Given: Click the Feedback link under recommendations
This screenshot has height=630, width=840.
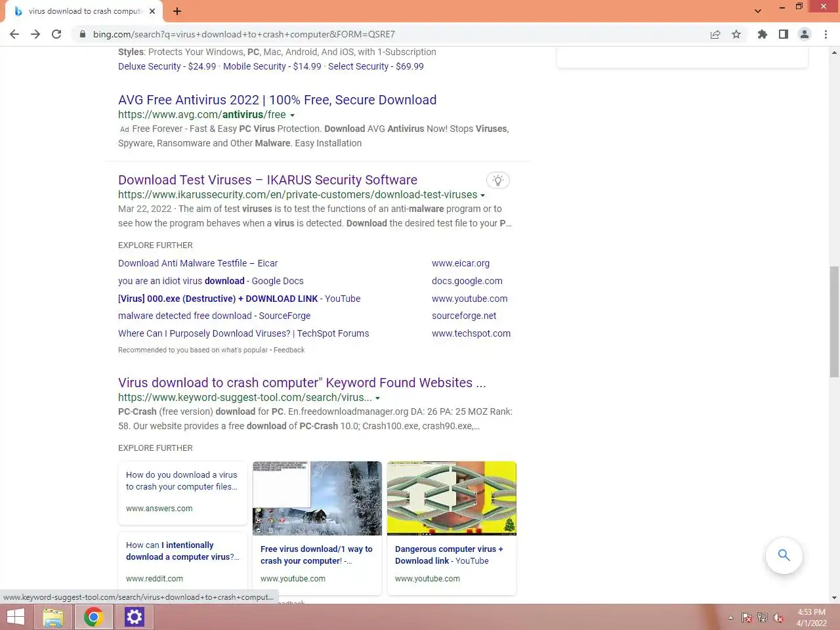Looking at the screenshot, I should [x=289, y=350].
